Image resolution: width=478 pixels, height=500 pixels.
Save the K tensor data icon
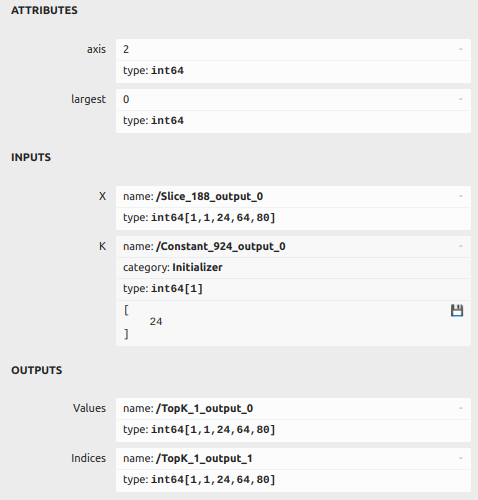457,311
